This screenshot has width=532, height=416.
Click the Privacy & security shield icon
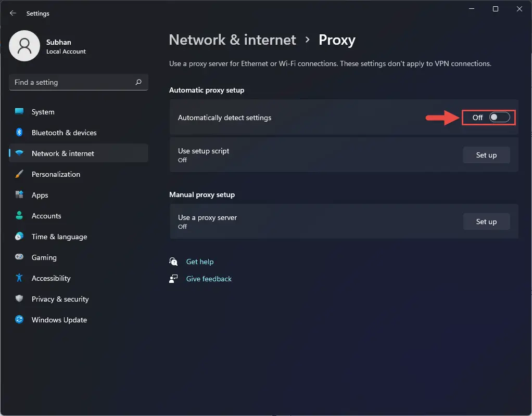(19, 298)
